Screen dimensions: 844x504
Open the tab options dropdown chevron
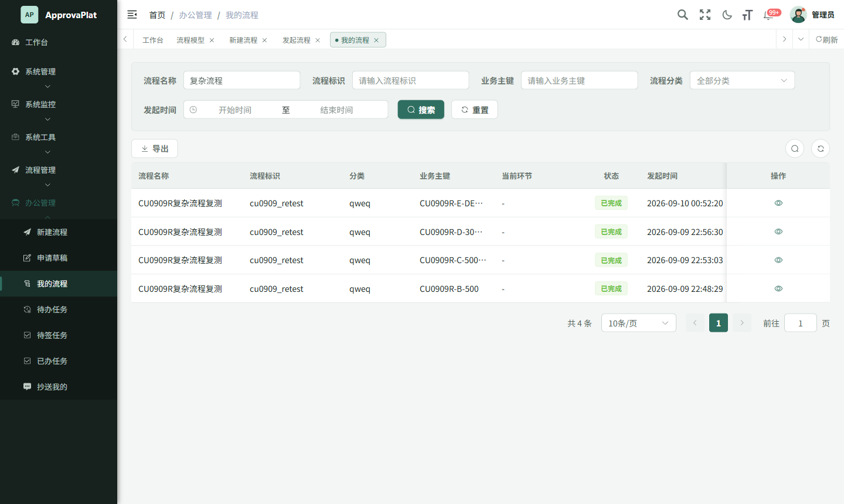[x=801, y=39]
